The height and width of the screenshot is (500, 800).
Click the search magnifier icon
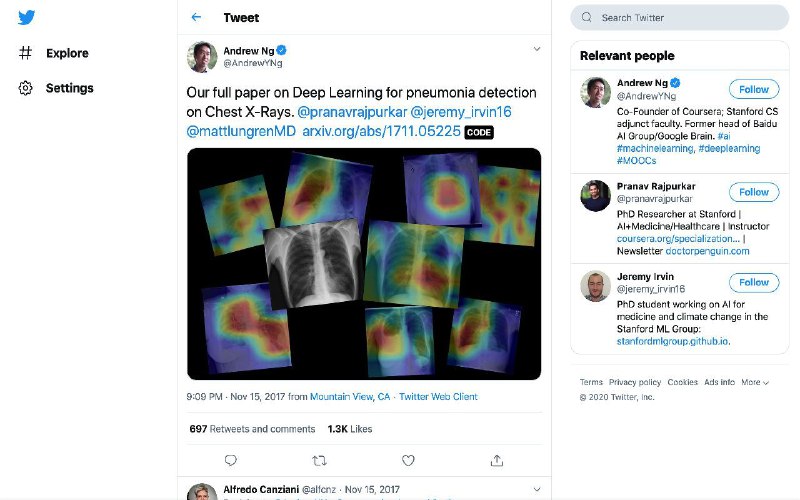587,17
